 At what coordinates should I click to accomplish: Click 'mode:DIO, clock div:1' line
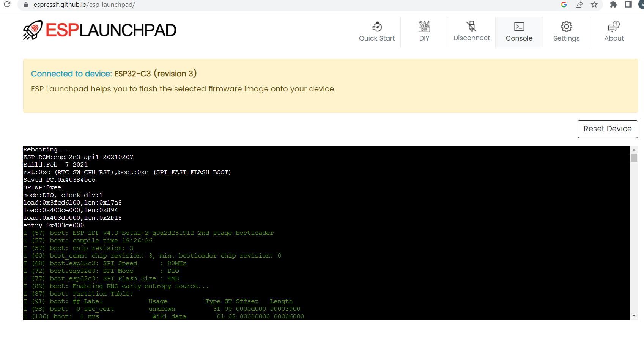pyautogui.click(x=63, y=195)
